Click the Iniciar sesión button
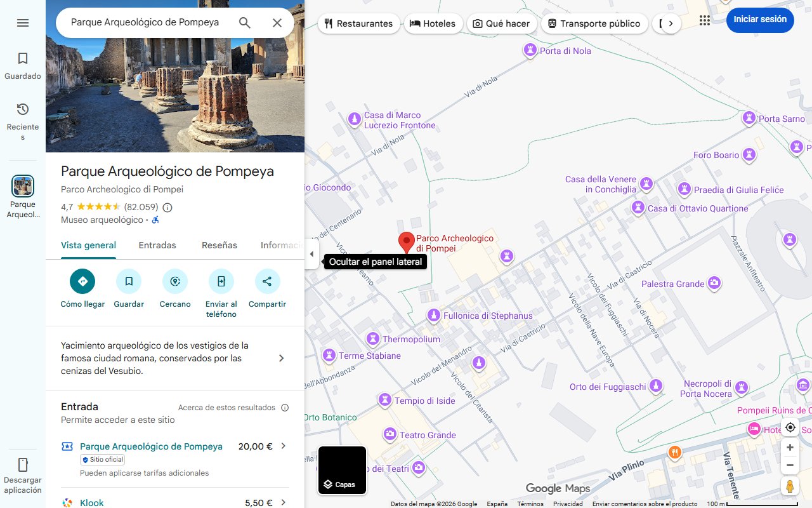Screen dimensions: 812x508 [759, 20]
